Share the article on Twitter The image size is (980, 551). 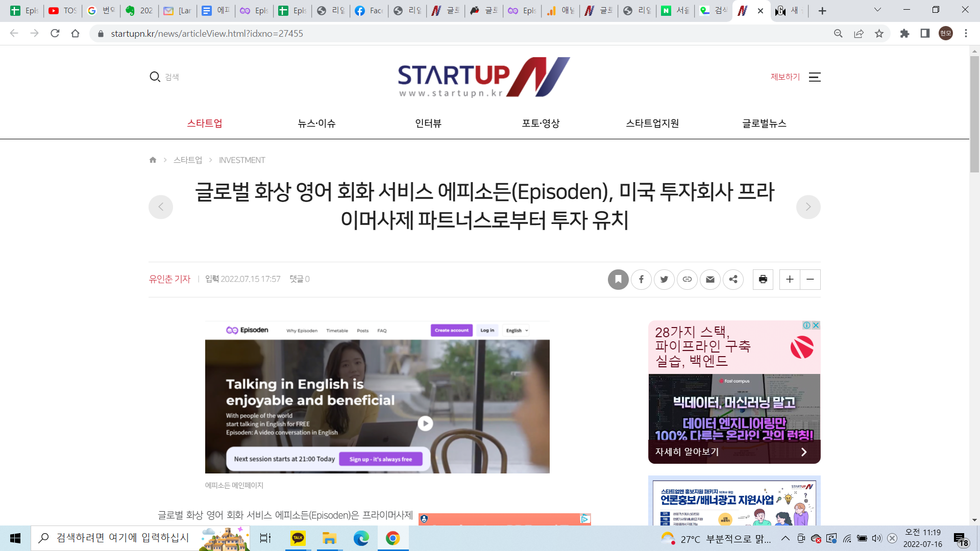(x=664, y=279)
